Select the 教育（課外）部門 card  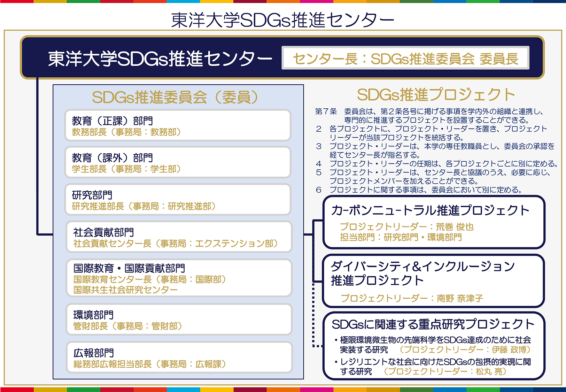pyautogui.click(x=178, y=162)
